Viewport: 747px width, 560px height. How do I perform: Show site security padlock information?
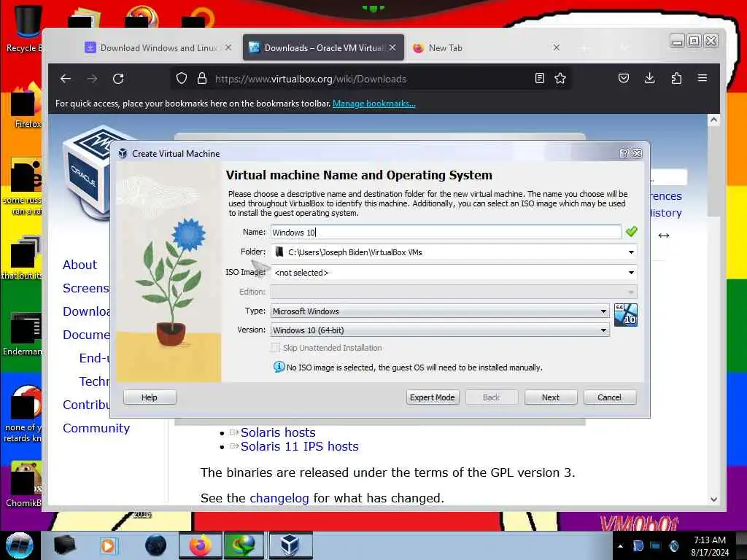point(202,78)
